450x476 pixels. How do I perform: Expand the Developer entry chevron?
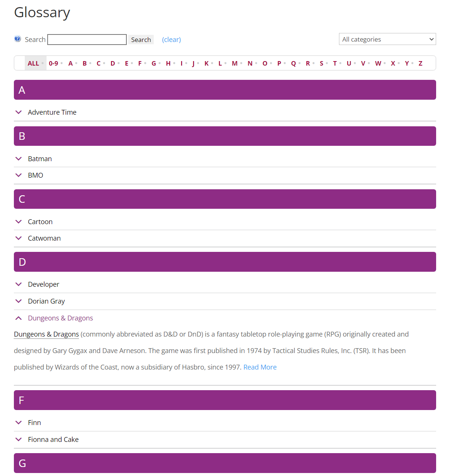18,284
